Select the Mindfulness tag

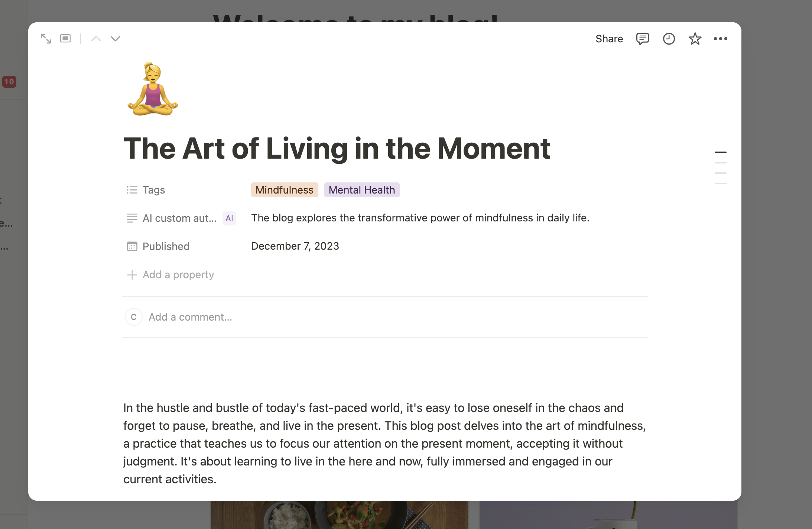coord(284,190)
